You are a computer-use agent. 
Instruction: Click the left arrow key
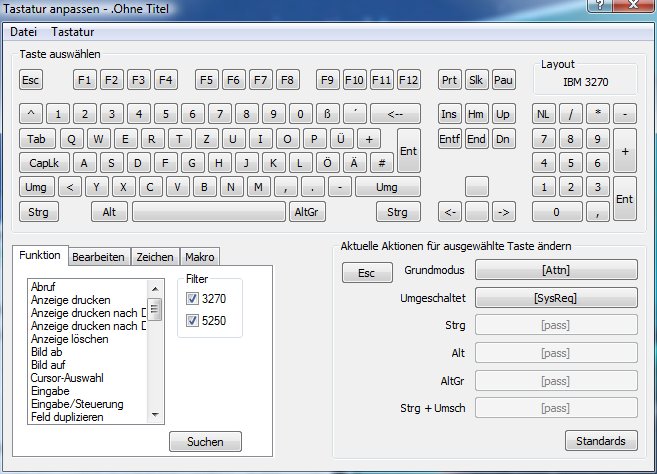point(450,212)
